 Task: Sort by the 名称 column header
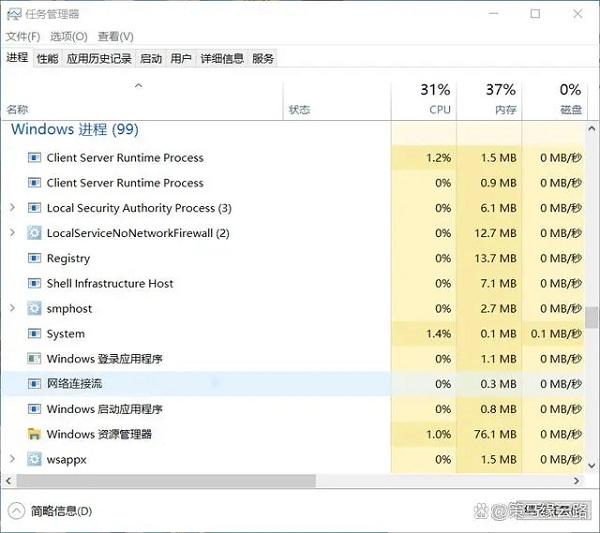pos(142,101)
